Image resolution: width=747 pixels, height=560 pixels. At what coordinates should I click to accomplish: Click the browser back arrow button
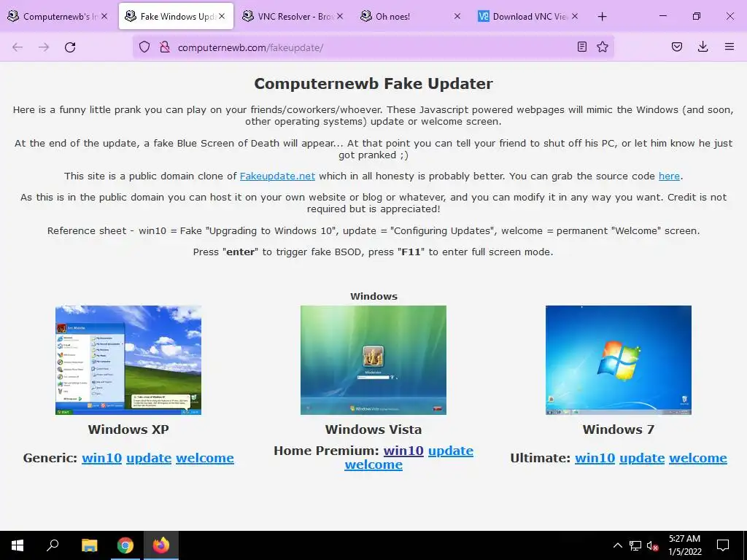(18, 47)
